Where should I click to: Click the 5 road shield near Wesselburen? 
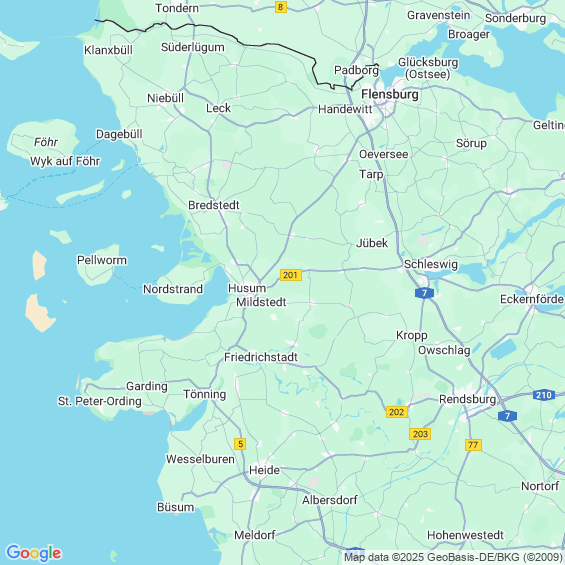point(240,444)
